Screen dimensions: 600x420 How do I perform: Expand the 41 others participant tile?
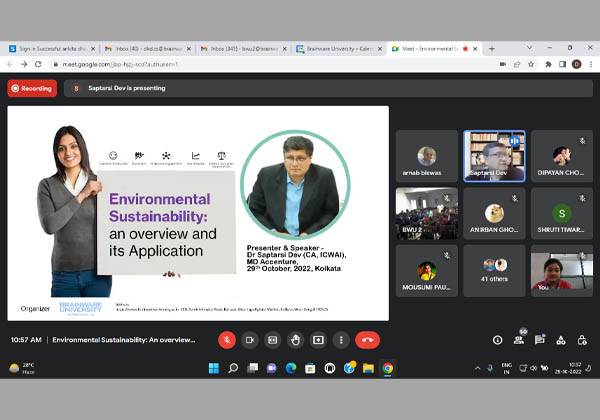click(x=494, y=270)
